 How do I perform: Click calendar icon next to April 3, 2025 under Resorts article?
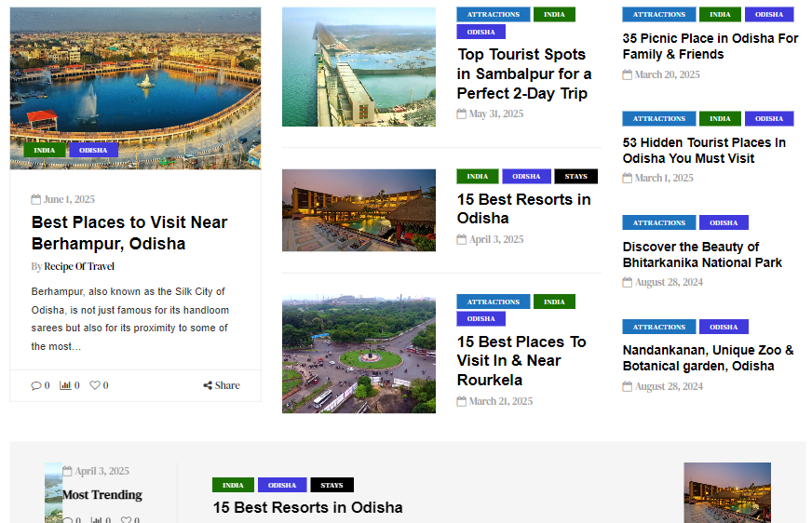point(462,239)
